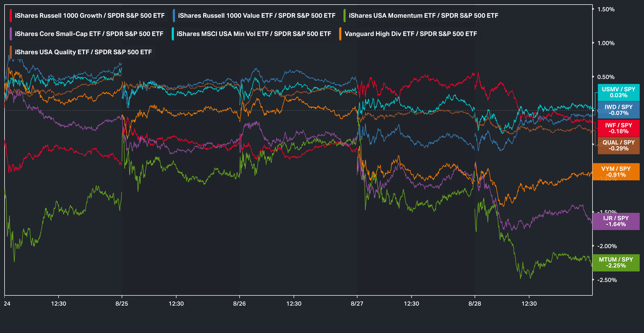The height and width of the screenshot is (333, 644).
Task: Click the QUAL / SPY -0.29% price tag
Action: (x=619, y=146)
